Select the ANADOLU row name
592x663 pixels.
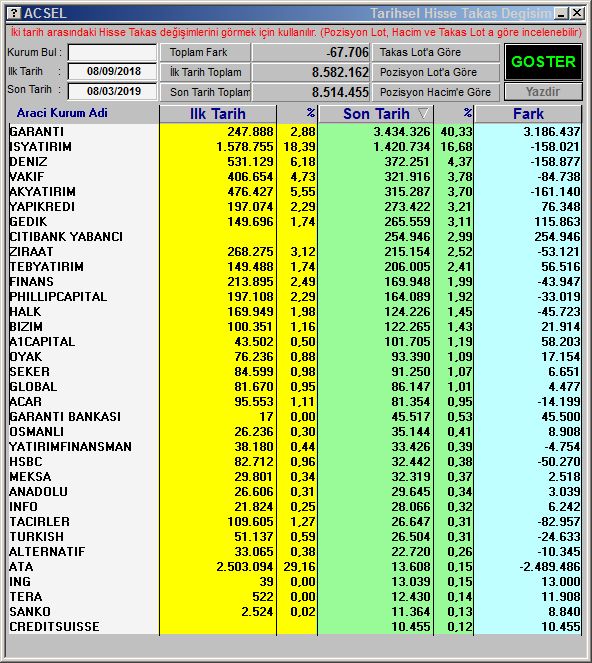coord(38,492)
